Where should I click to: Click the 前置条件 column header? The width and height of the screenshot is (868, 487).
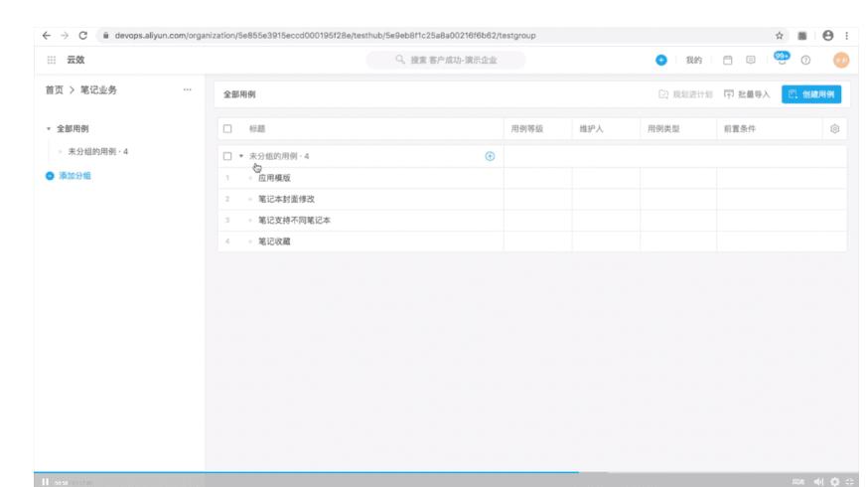(740, 128)
